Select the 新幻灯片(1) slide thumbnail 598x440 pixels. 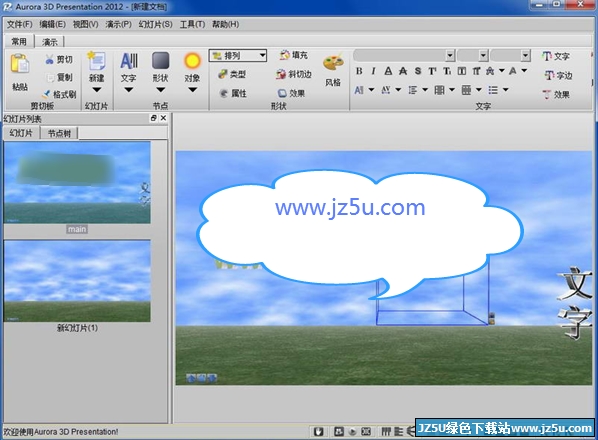(x=77, y=281)
